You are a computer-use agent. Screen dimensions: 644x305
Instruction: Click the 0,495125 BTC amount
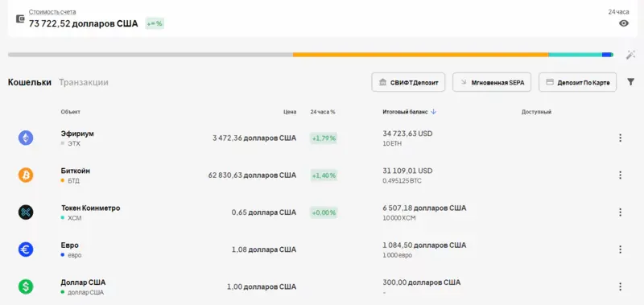(402, 181)
